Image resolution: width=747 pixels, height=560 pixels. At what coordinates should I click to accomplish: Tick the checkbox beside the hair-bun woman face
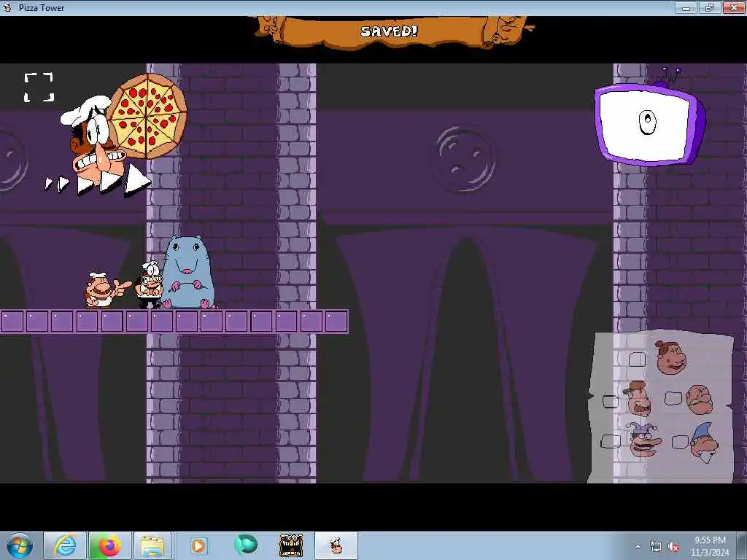(637, 359)
